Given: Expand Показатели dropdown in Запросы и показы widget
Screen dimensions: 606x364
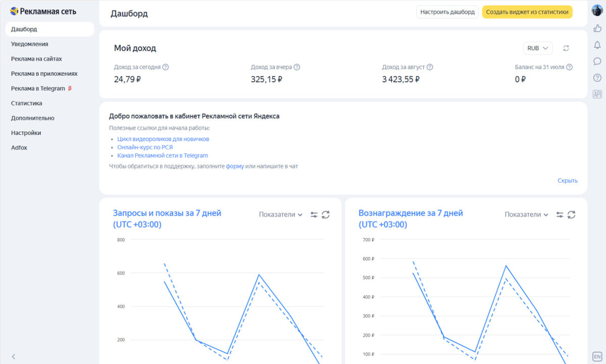Looking at the screenshot, I should 281,215.
